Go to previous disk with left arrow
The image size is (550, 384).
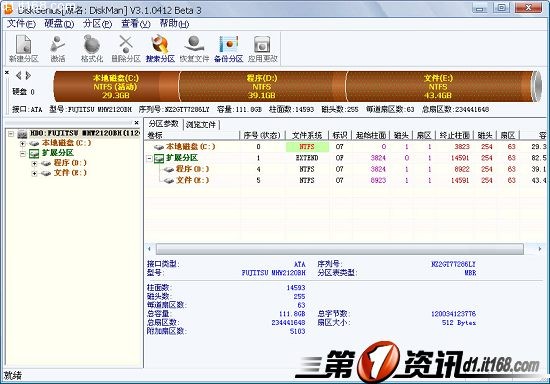pos(19,75)
